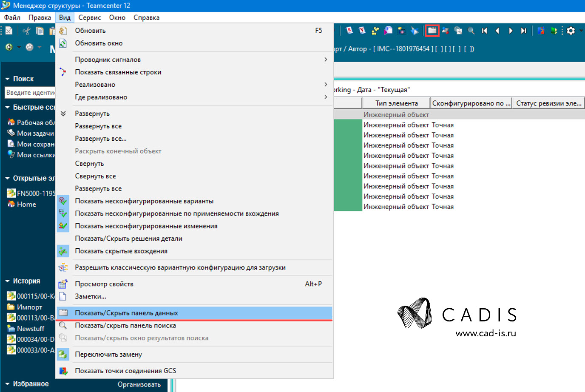Click the Организовать link in Избранное
This screenshot has height=392, width=585.
coord(139,385)
